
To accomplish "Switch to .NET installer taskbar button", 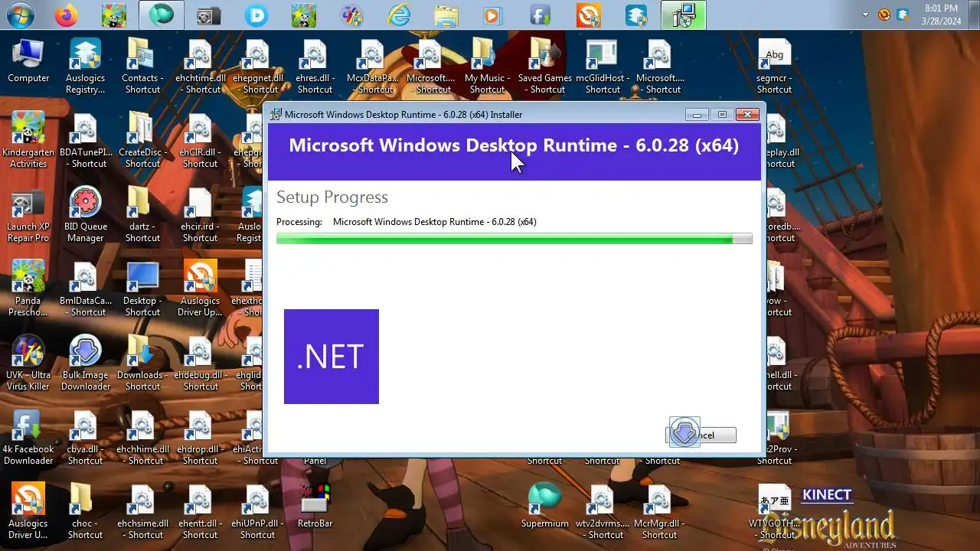I will tap(683, 15).
